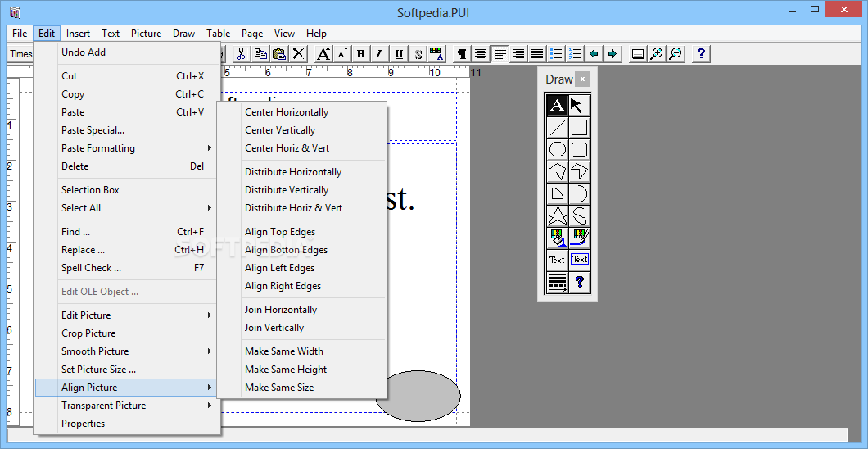
Task: Select center text alignment
Action: point(481,54)
